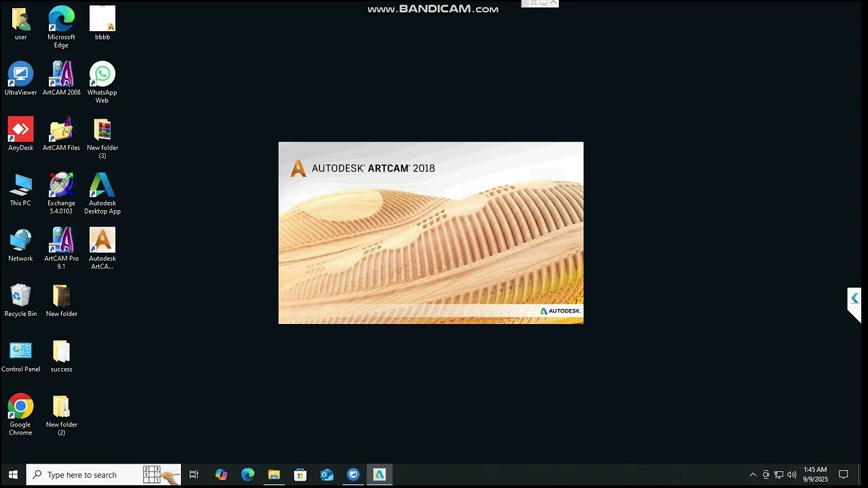This screenshot has width=868, height=488.
Task: Show hidden system tray icons
Action: 753,474
